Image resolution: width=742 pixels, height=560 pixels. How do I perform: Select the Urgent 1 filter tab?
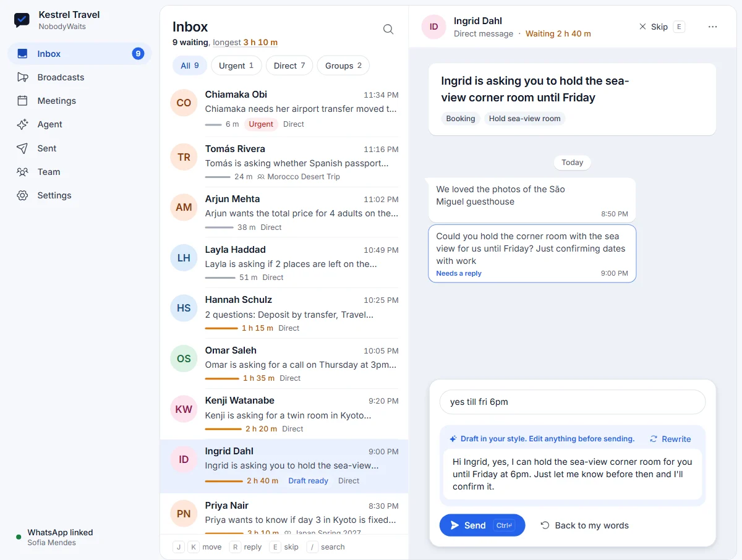[236, 66]
